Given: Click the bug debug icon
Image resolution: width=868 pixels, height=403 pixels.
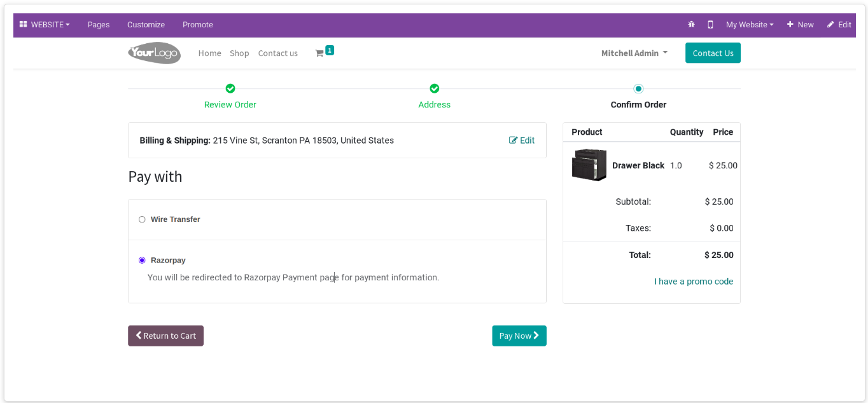Looking at the screenshot, I should [692, 25].
